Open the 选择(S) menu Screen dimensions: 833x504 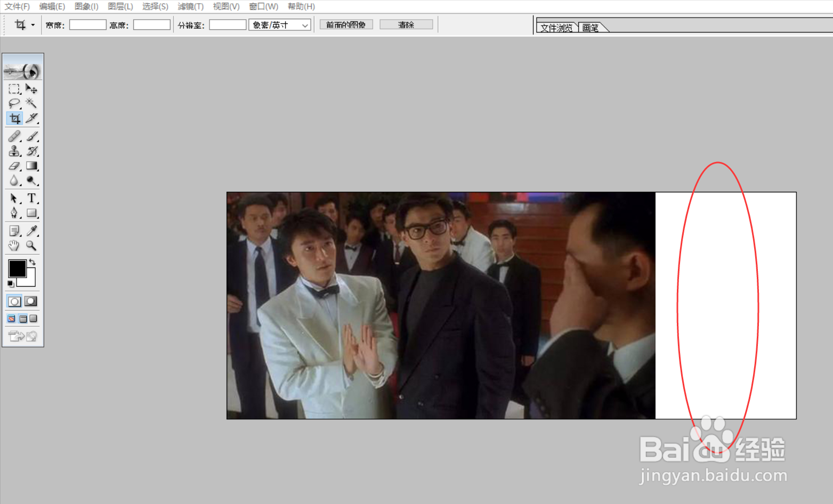pyautogui.click(x=155, y=6)
